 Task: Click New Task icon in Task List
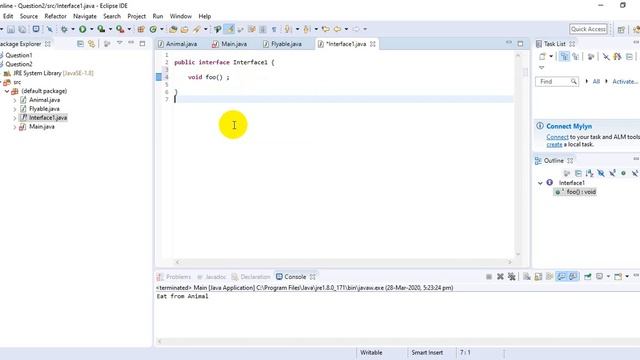click(542, 56)
